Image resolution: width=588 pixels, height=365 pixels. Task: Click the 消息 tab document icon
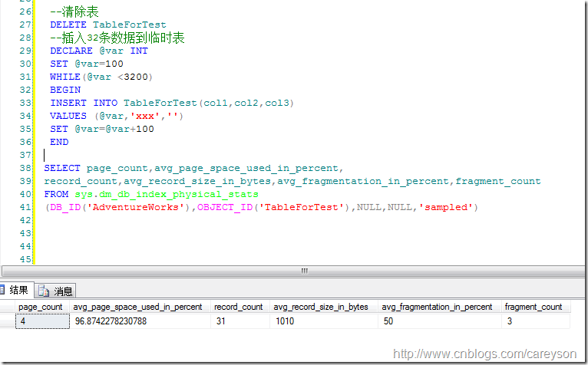44,291
